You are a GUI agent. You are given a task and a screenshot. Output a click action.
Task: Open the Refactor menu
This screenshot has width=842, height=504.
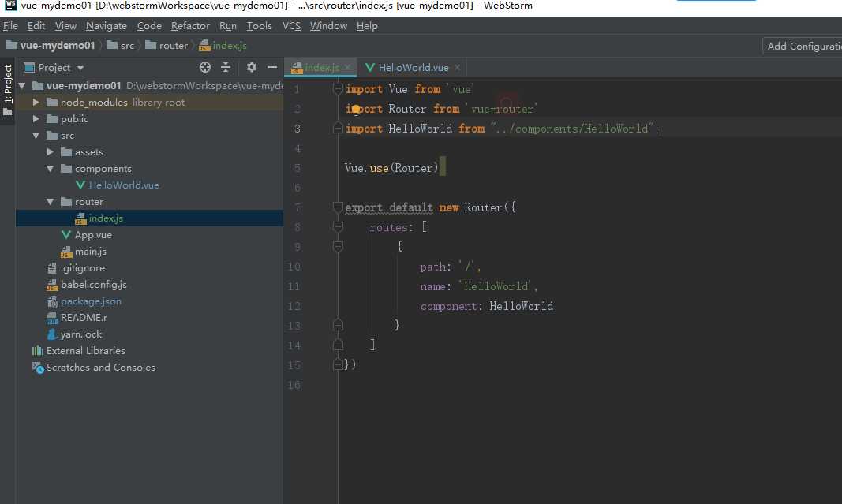point(190,26)
